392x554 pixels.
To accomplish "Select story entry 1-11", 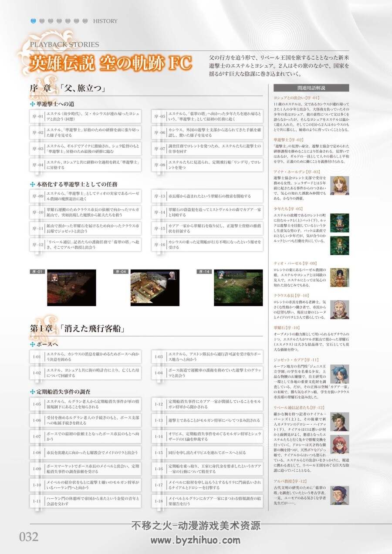I will (85, 501).
